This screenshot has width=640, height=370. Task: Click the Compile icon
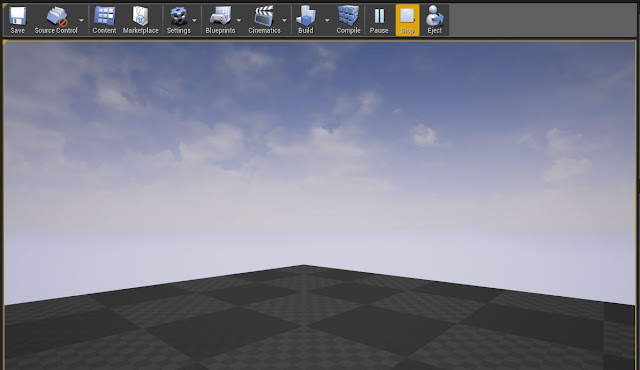click(x=348, y=20)
